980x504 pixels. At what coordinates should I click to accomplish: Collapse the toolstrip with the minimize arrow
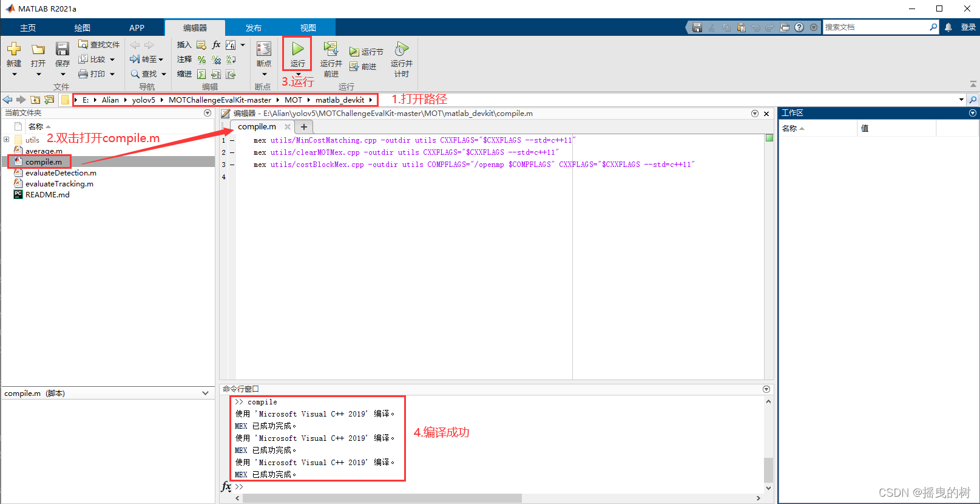pyautogui.click(x=973, y=84)
